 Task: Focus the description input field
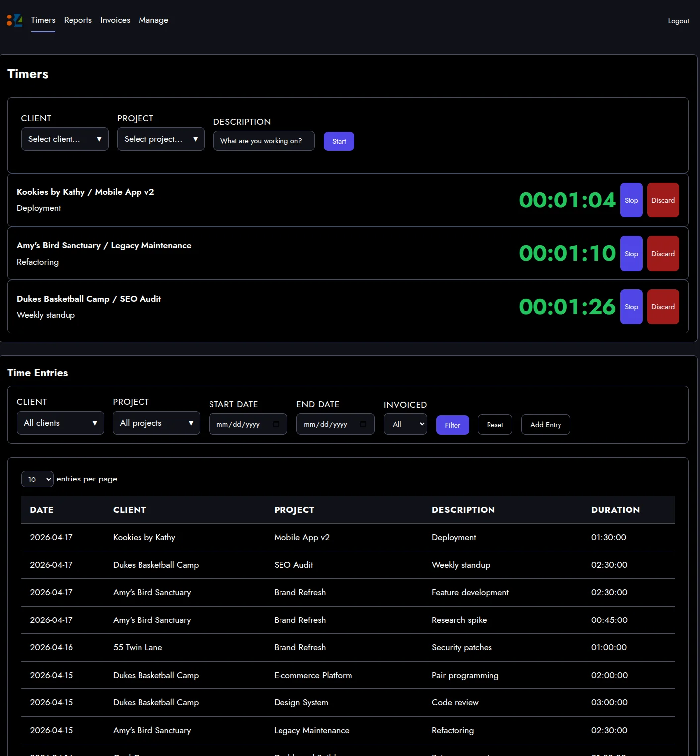pos(264,141)
